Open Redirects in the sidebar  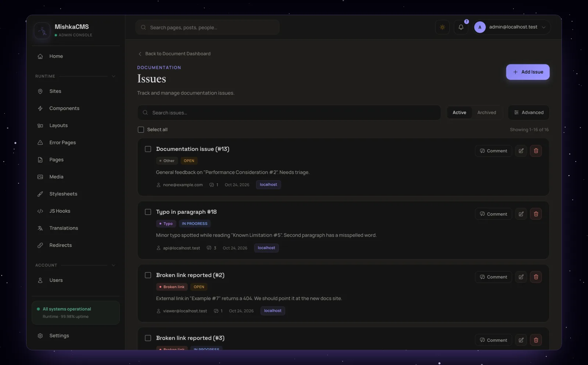pyautogui.click(x=76, y=245)
